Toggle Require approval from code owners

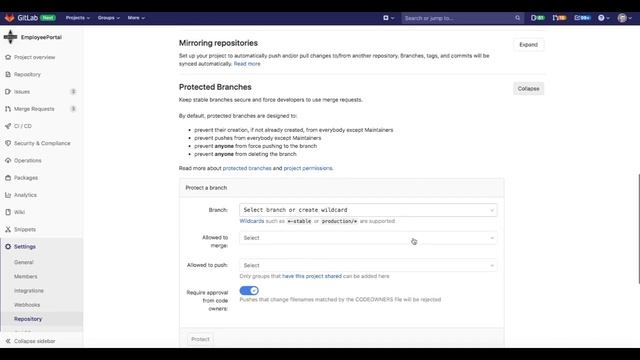point(249,291)
